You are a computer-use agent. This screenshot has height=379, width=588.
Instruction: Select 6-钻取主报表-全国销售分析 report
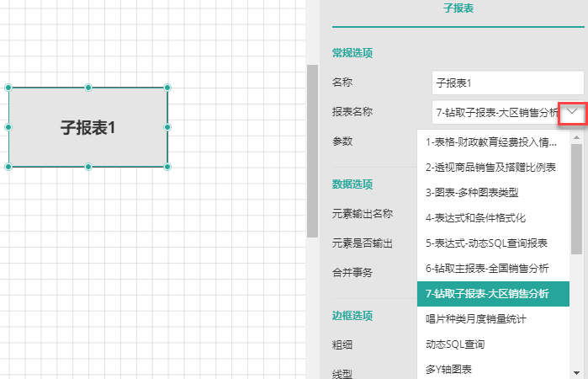487,269
